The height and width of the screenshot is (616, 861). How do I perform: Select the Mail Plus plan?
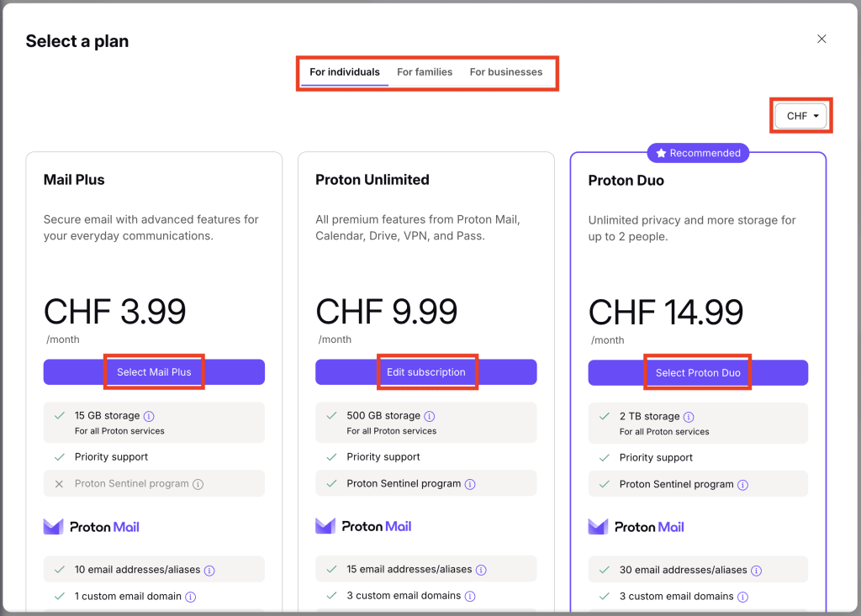coord(154,371)
